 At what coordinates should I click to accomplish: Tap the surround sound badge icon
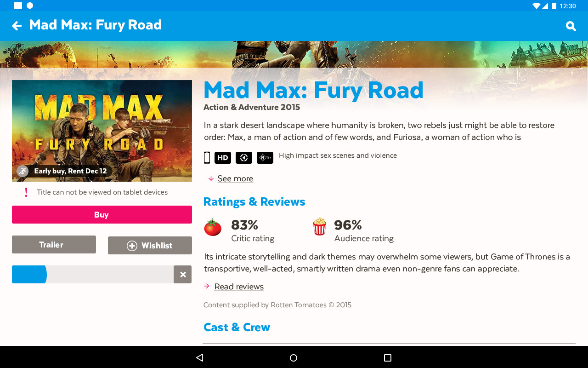244,158
